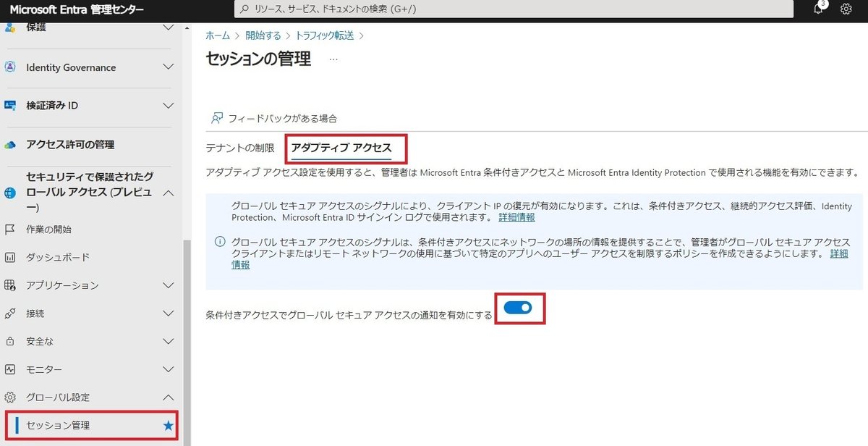Expand the アプリケーション chevron
Image resolution: width=868 pixels, height=446 pixels.
click(x=168, y=285)
